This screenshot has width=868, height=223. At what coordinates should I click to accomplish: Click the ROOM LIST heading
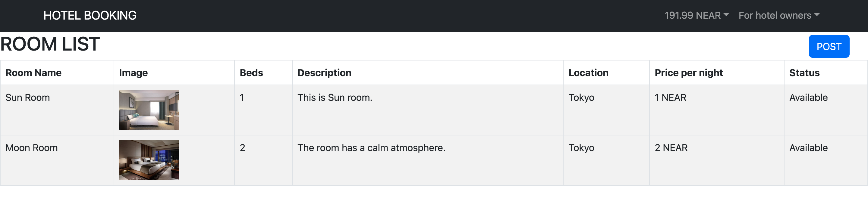click(x=50, y=44)
